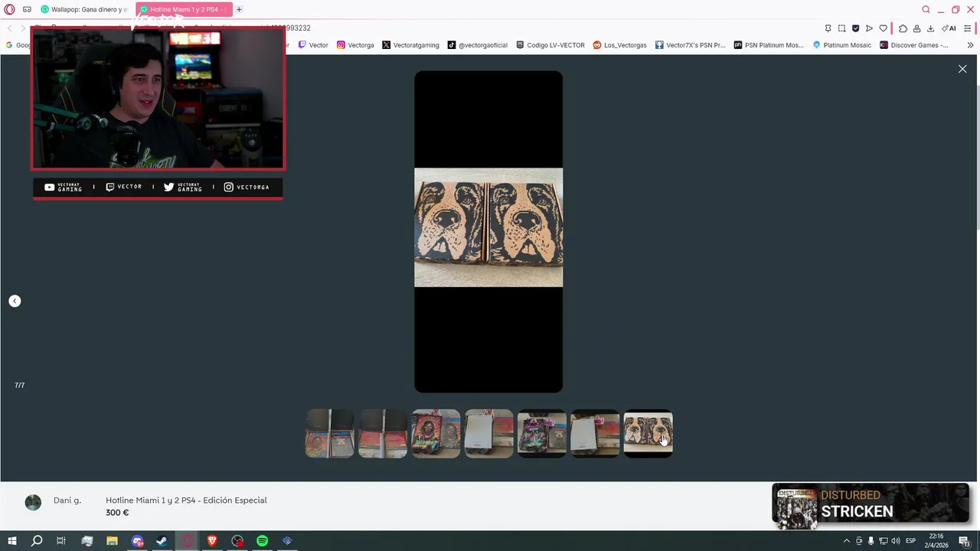Image resolution: width=980 pixels, height=551 pixels.
Task: Open Brave browser from taskbar
Action: [212, 541]
